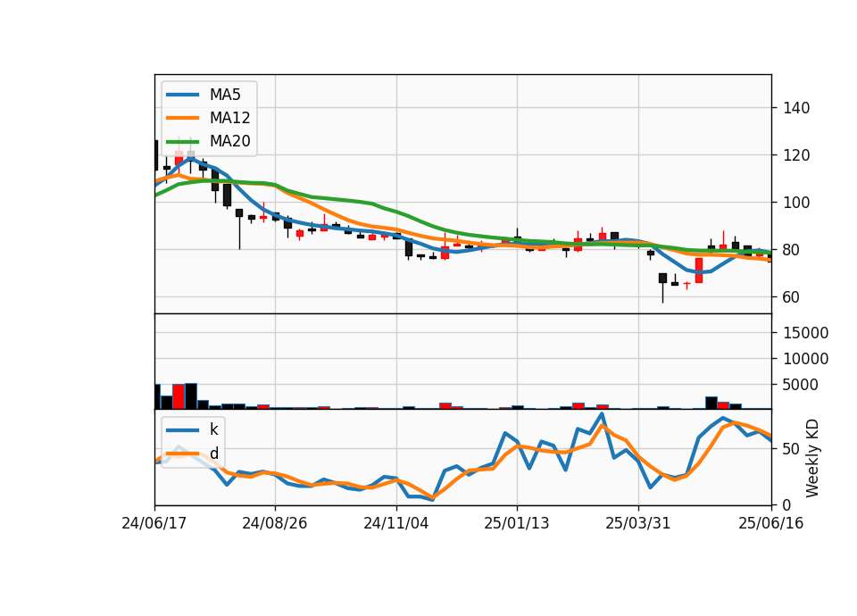The height and width of the screenshot is (616, 857).
Task: Click the k legend label in KD panel
Action: point(213,429)
